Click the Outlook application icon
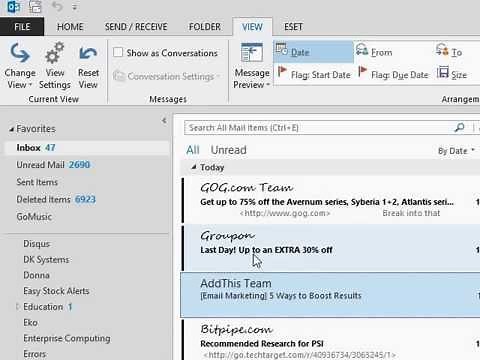 (x=13, y=6)
